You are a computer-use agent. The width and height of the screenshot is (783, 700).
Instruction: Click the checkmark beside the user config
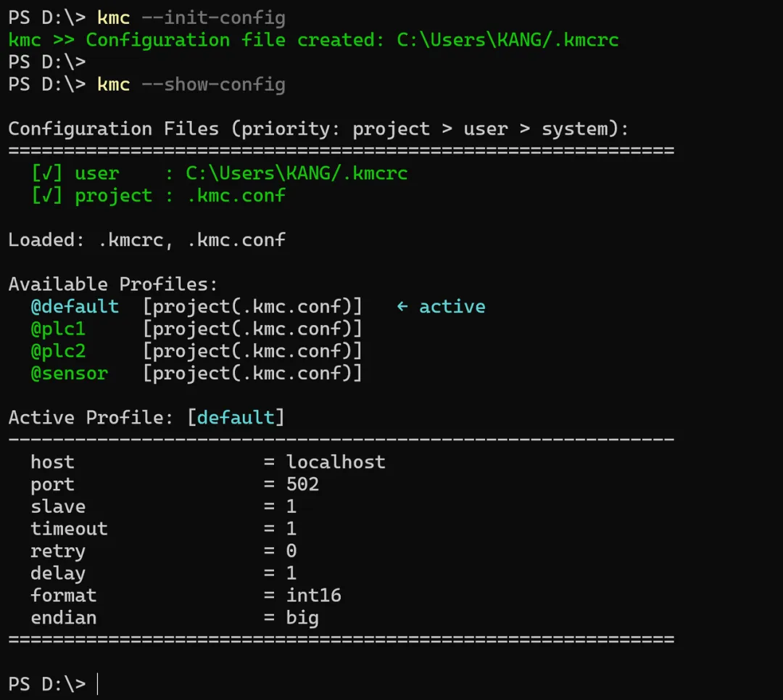47,173
